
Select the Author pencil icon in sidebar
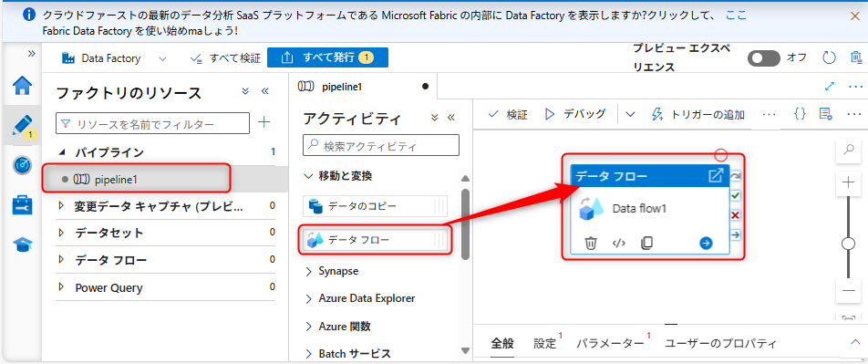22,126
